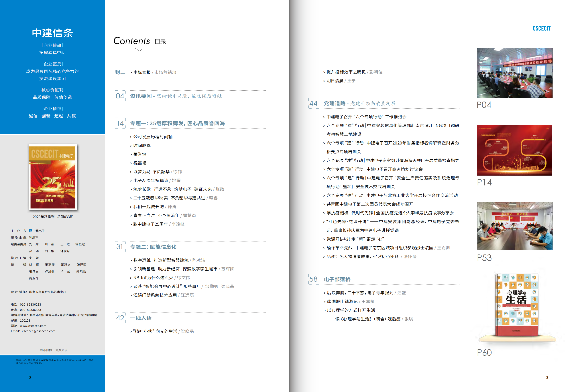The image size is (578, 392).
Task: Open the 一线人语 section heading
Action: pyautogui.click(x=141, y=318)
